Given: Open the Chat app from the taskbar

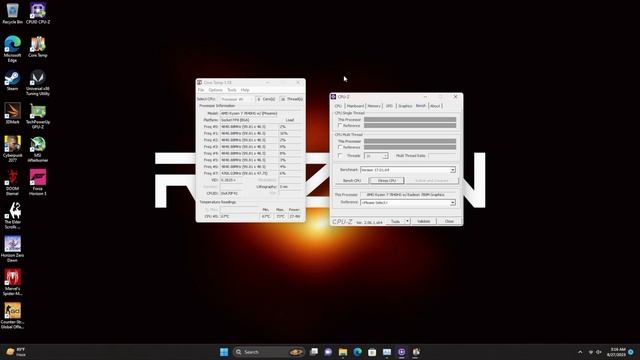Looking at the screenshot, I should click(x=328, y=352).
